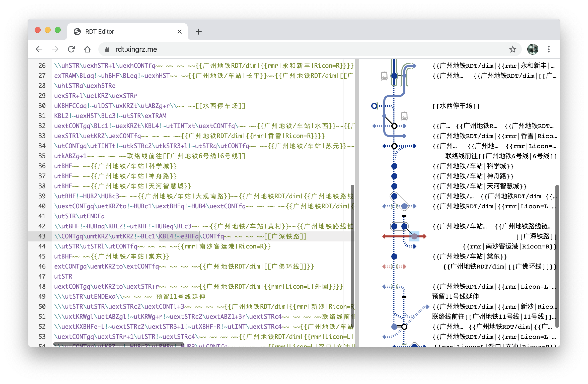
Task: Open the user profile avatar
Action: coord(533,49)
